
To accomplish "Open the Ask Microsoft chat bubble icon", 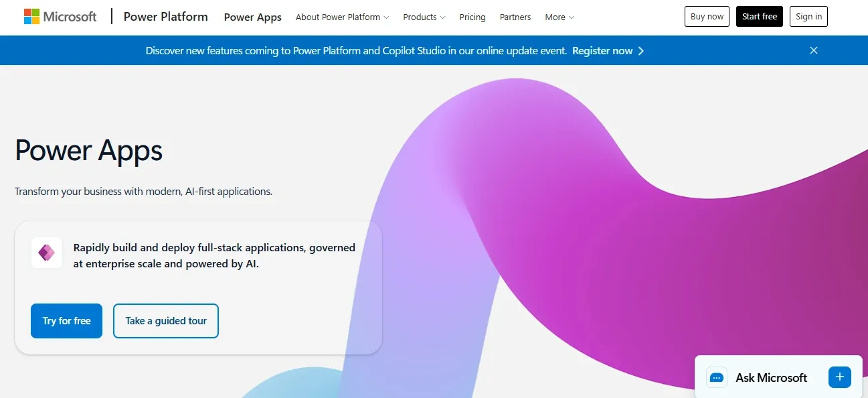I will tap(717, 378).
